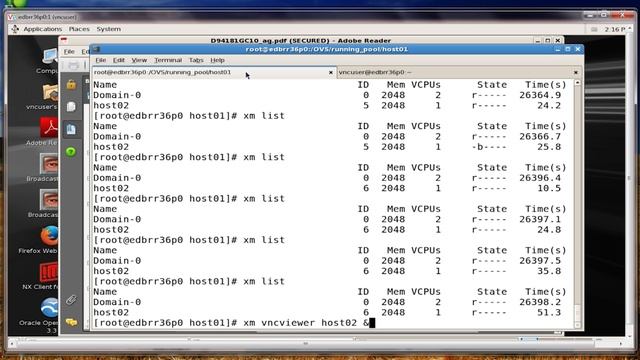Open the security lock panel in Adobe Reader sidebar

(71, 84)
